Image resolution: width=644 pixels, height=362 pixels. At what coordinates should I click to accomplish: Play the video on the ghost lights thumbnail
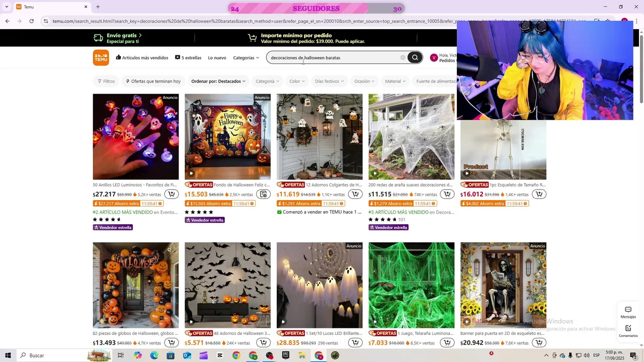click(283, 322)
